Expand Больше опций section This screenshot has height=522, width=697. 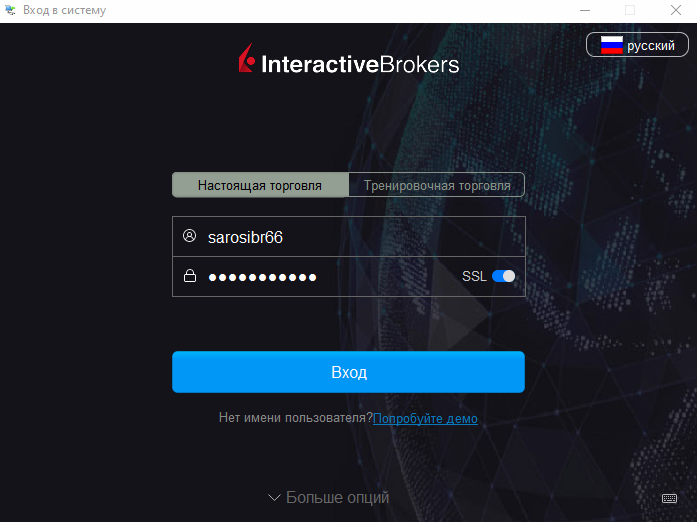pyautogui.click(x=328, y=497)
